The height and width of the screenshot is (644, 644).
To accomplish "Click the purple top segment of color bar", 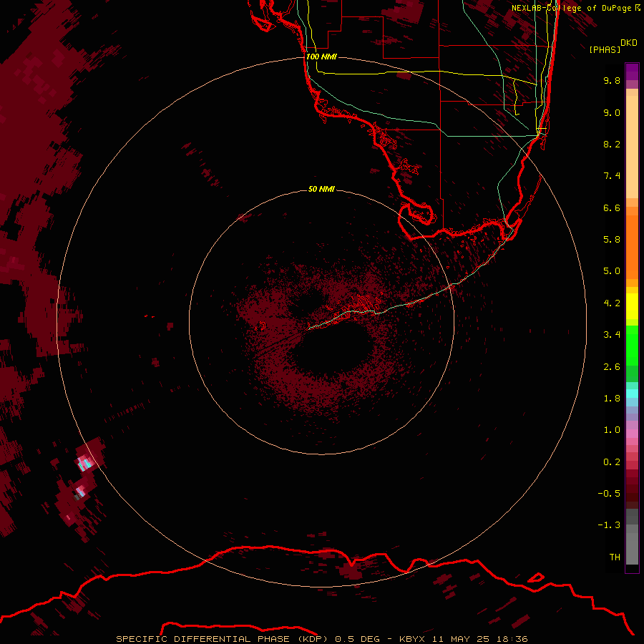I will [x=632, y=72].
